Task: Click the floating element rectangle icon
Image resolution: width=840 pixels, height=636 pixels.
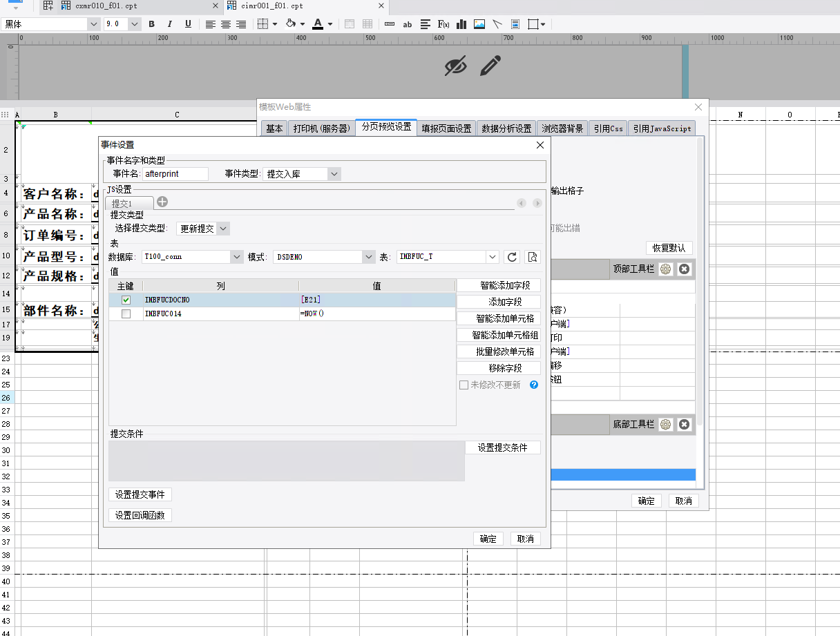Action: pyautogui.click(x=533, y=24)
